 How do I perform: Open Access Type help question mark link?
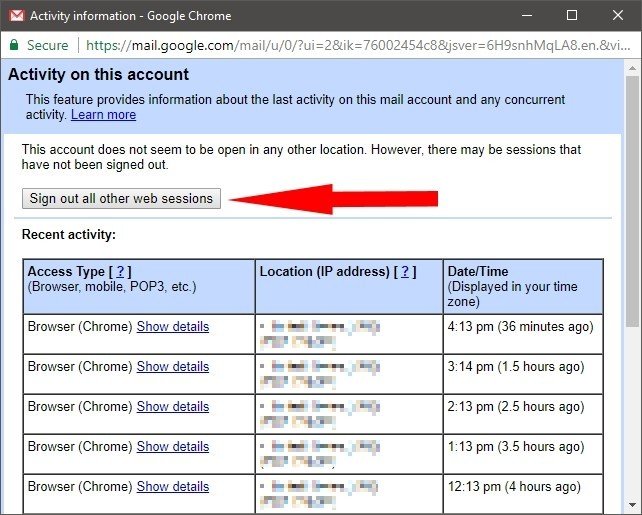(120, 271)
